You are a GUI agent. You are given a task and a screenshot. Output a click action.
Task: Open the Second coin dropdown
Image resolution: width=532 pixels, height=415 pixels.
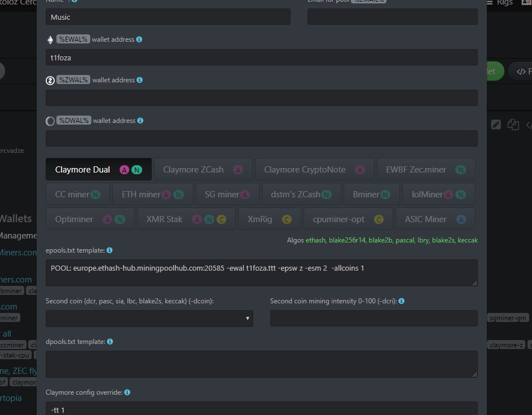point(150,319)
